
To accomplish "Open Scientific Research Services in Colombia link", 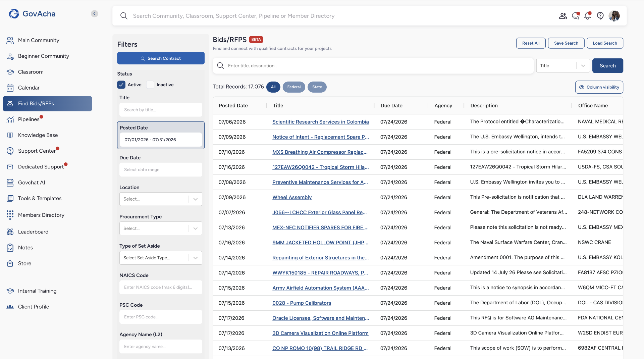I will [320, 122].
